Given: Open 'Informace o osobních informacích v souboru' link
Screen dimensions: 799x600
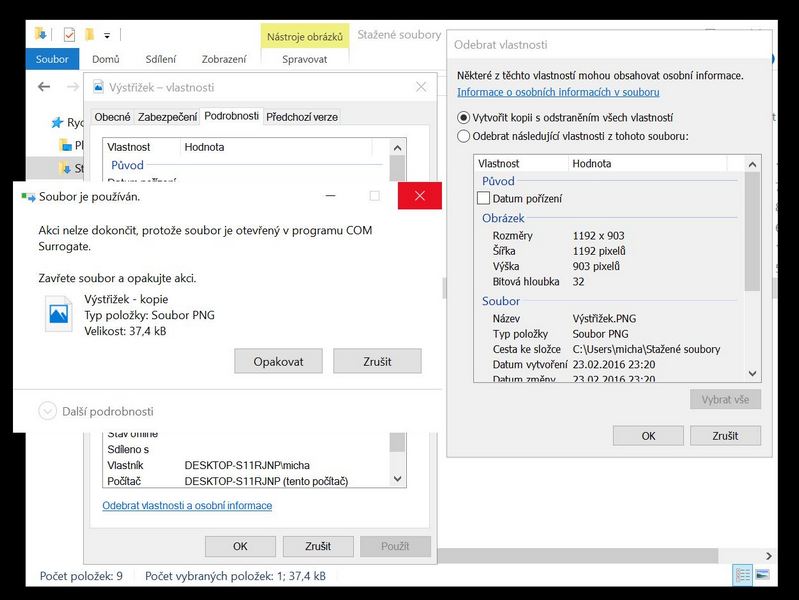Looking at the screenshot, I should pos(558,93).
